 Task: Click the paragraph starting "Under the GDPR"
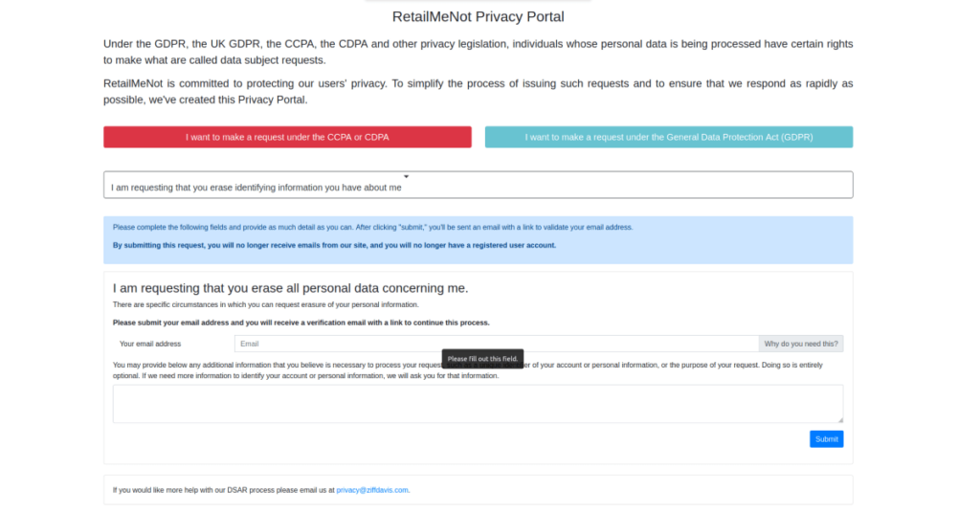[478, 52]
